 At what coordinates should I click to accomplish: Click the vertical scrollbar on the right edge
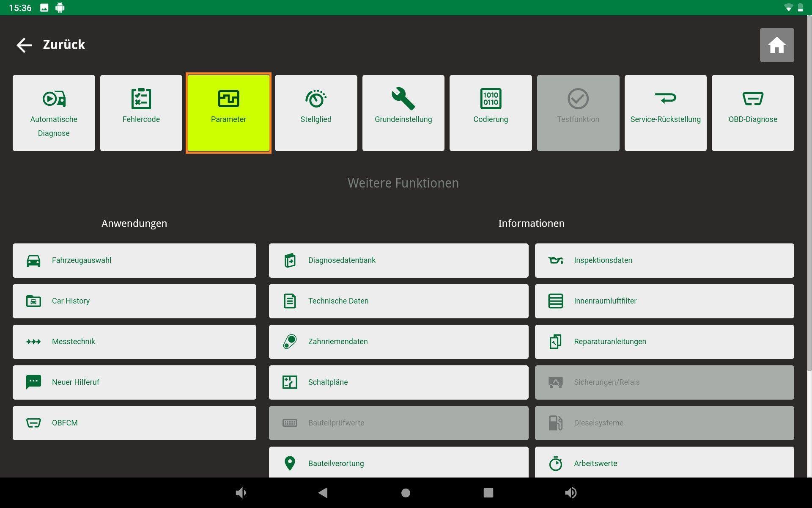[x=809, y=193]
